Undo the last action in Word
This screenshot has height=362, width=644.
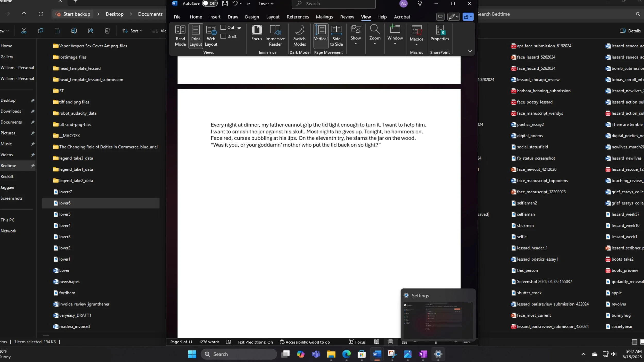(235, 3)
